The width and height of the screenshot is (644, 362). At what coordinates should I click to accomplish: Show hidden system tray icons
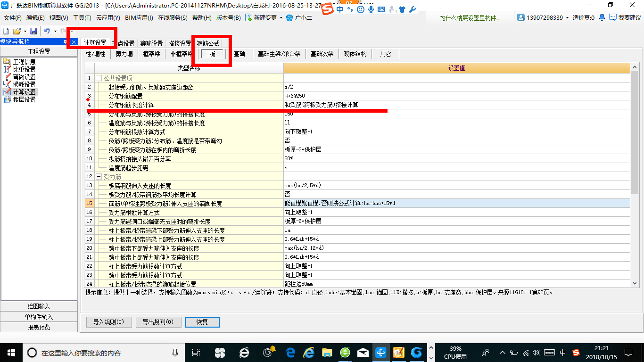pyautogui.click(x=503, y=352)
